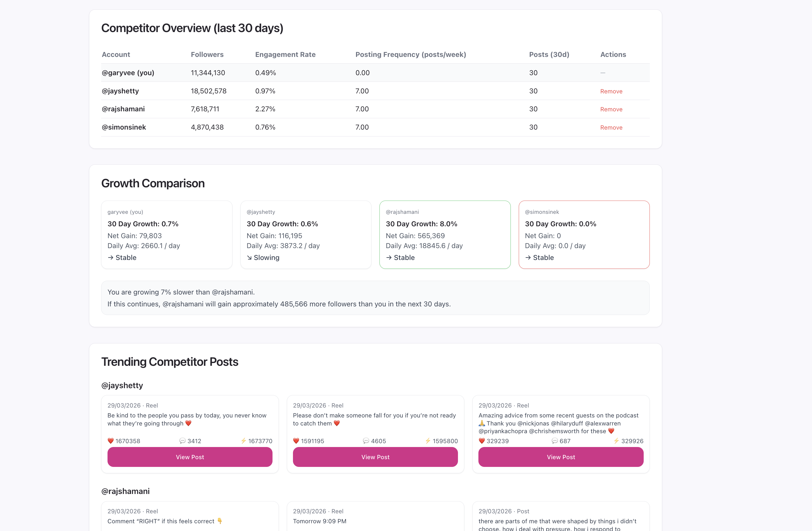Click comment bubble icon with 3412
The height and width of the screenshot is (531, 812).
click(182, 441)
